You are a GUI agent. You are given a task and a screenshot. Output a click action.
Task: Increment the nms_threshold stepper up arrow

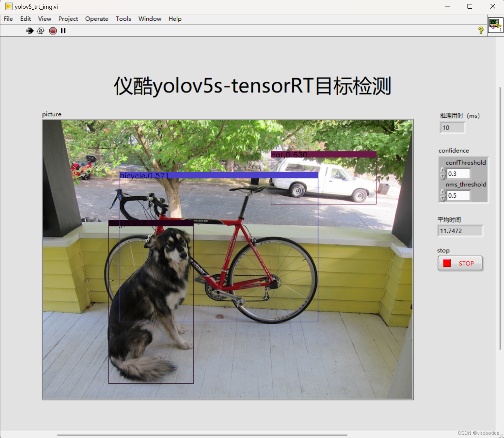(443, 192)
